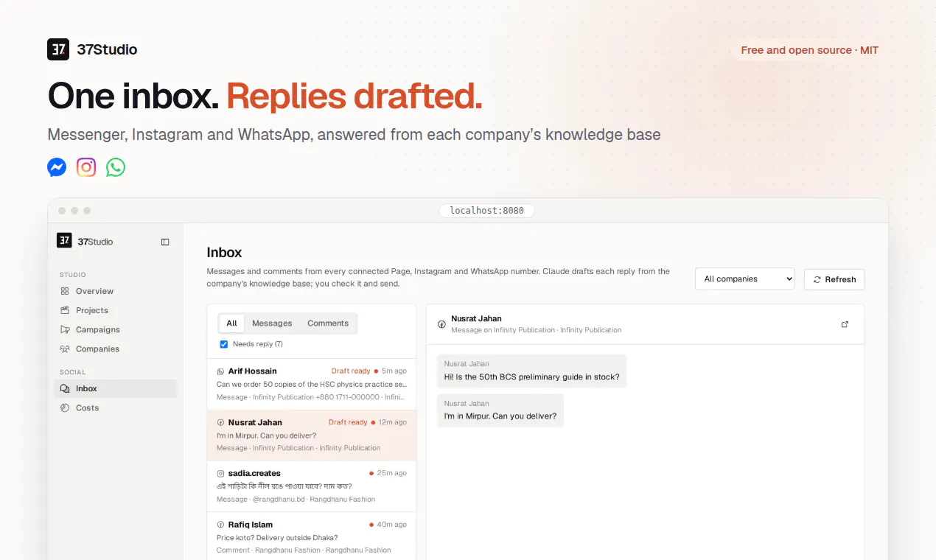Click the Companies people icon in sidebar
The image size is (936, 560).
pyautogui.click(x=65, y=349)
